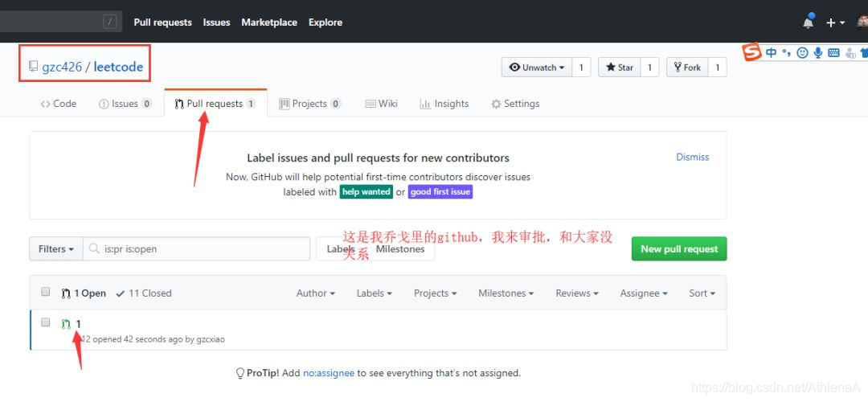Click the ProTip lightbulb icon
Image resolution: width=868 pixels, height=402 pixels.
point(240,373)
